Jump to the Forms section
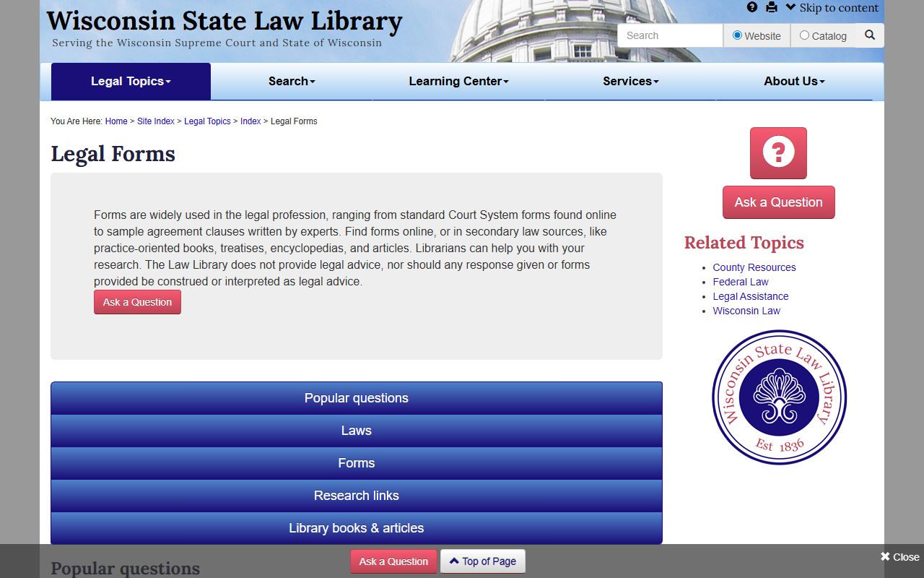The height and width of the screenshot is (578, 924). [357, 463]
